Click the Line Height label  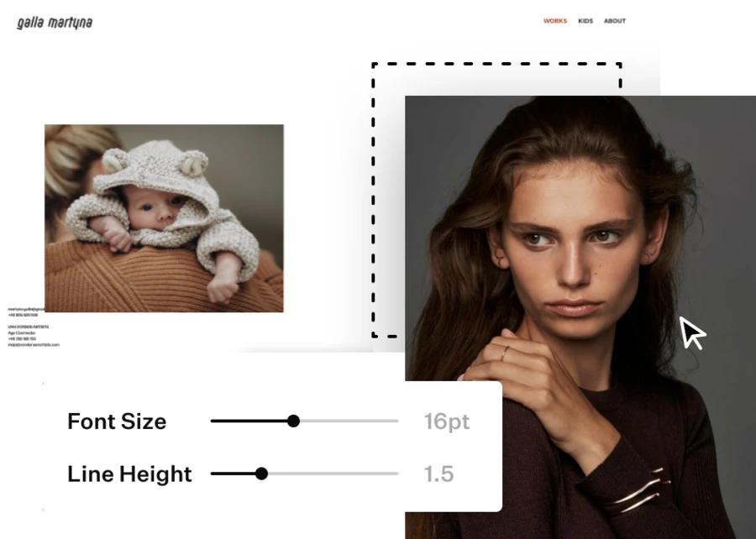coord(129,474)
